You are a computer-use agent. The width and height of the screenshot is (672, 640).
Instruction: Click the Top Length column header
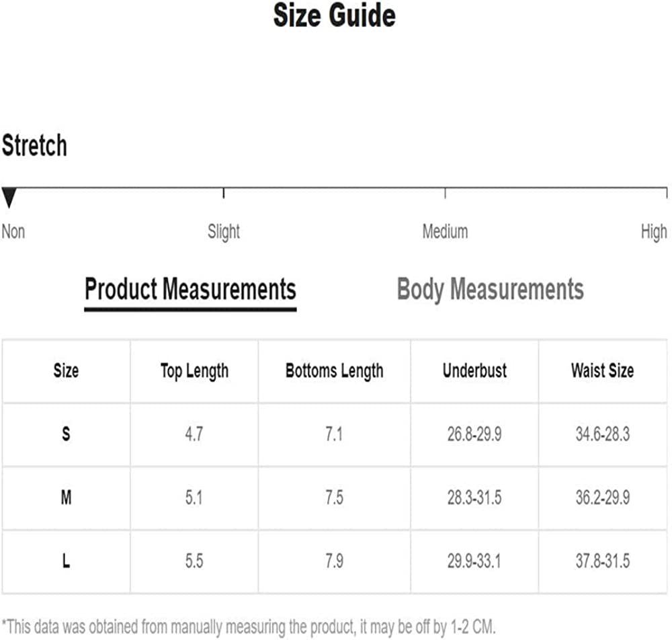(194, 370)
